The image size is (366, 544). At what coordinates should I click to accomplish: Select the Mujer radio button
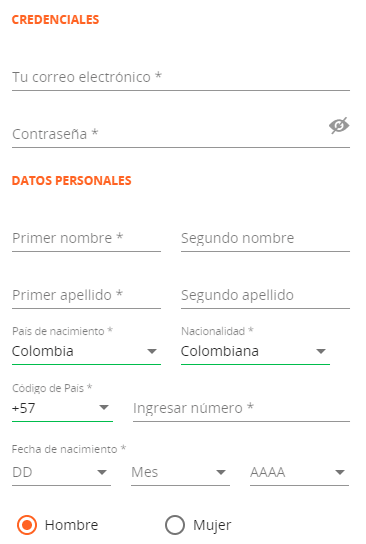pyautogui.click(x=175, y=525)
